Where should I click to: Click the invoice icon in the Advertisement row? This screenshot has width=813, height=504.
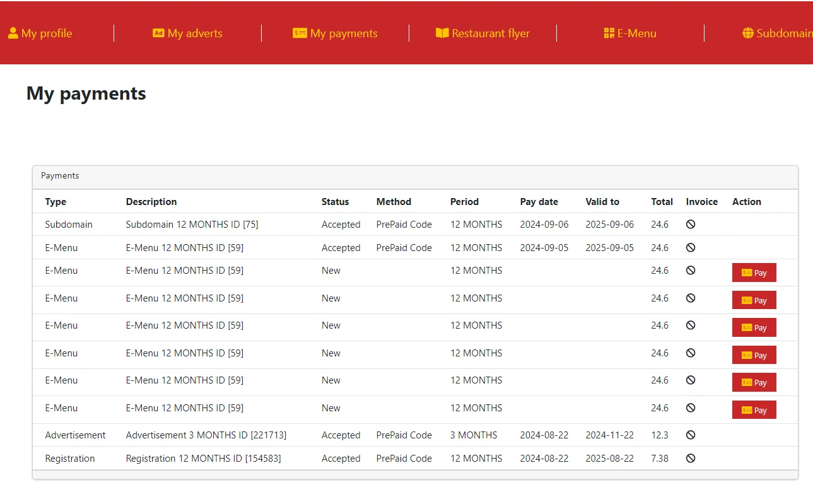[691, 435]
